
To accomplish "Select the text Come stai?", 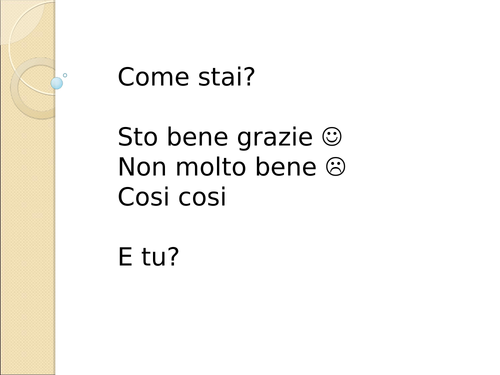I will click(x=186, y=77).
